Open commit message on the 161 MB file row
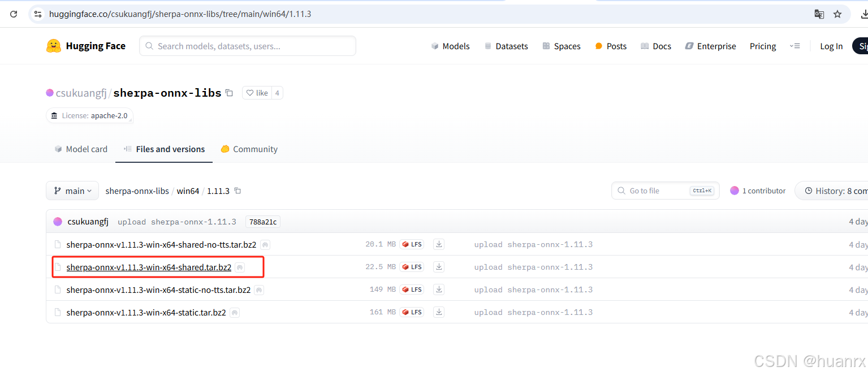This screenshot has height=376, width=868. (x=533, y=313)
